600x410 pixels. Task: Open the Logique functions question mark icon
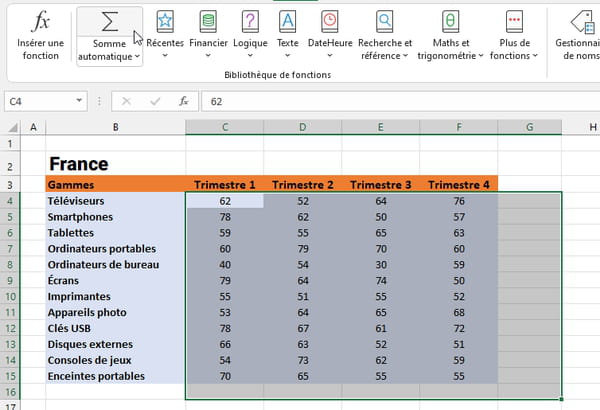(x=250, y=21)
